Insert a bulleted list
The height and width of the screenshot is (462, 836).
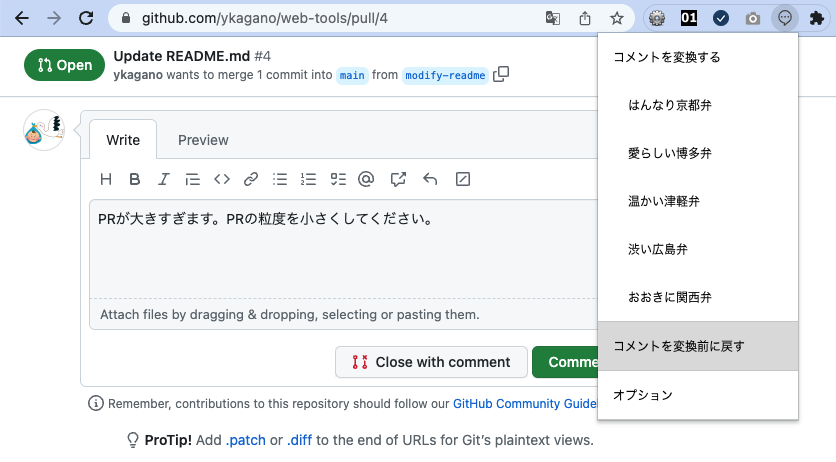(280, 179)
